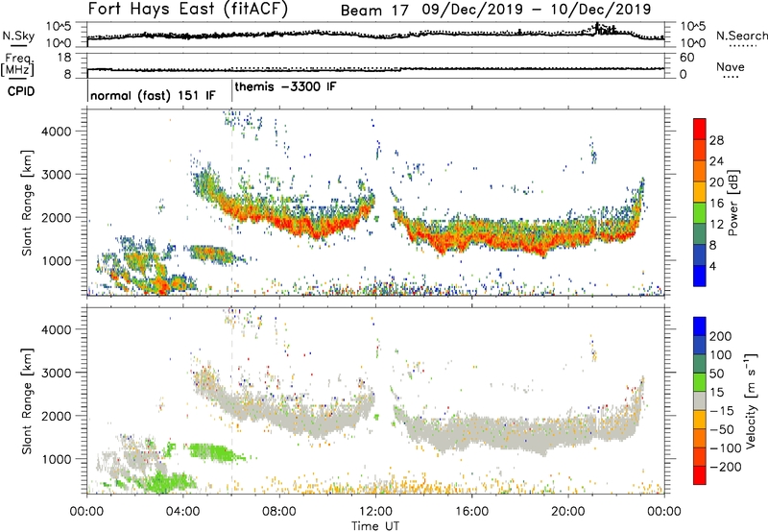Screen dimensions: 768x532
Task: Select the "Freq. [MHz]" axis label
Action: pos(17,65)
